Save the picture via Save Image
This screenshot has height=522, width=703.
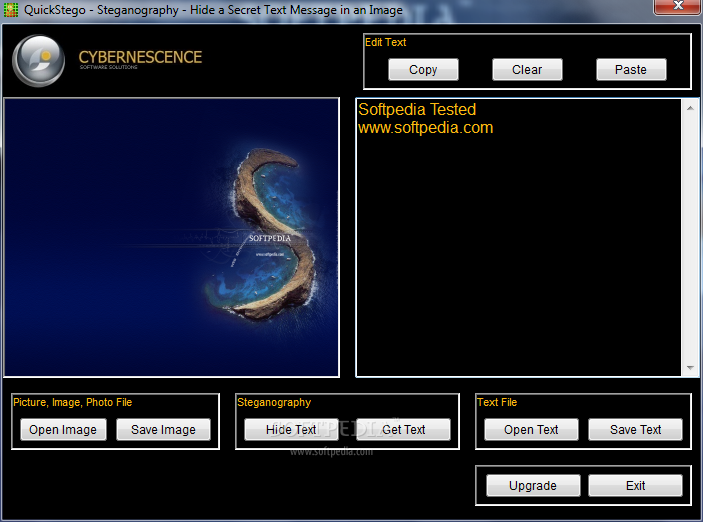(x=163, y=430)
